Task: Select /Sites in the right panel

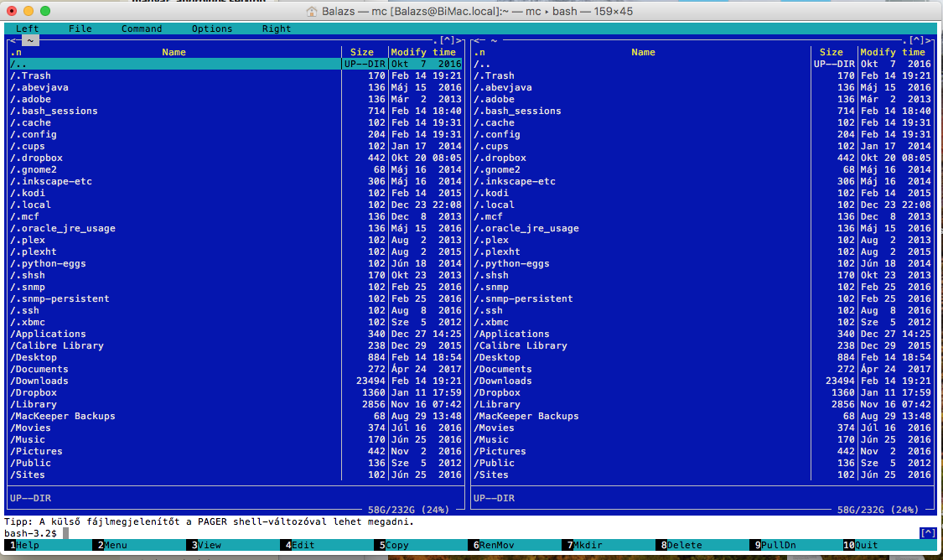Action: coord(702,474)
